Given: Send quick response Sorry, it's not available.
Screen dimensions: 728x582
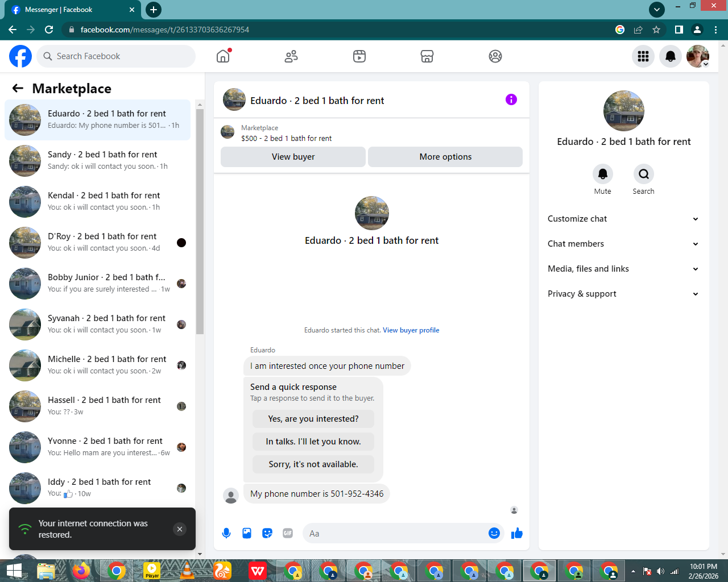Looking at the screenshot, I should 313,464.
